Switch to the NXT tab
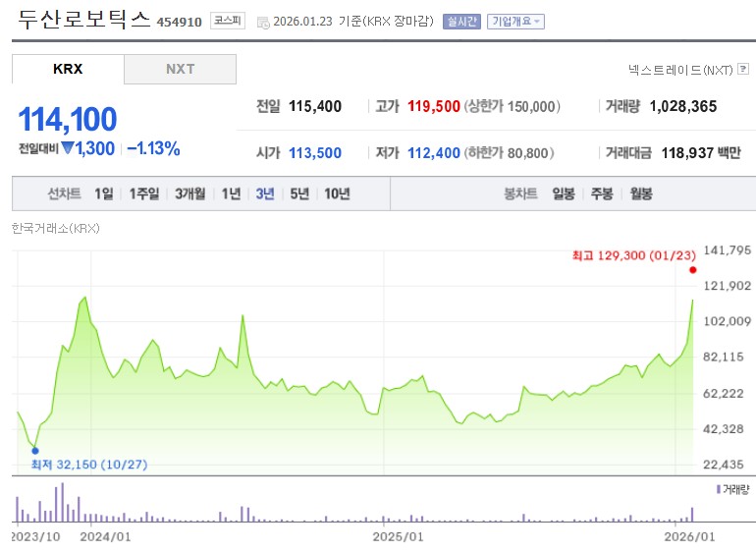 click(181, 69)
